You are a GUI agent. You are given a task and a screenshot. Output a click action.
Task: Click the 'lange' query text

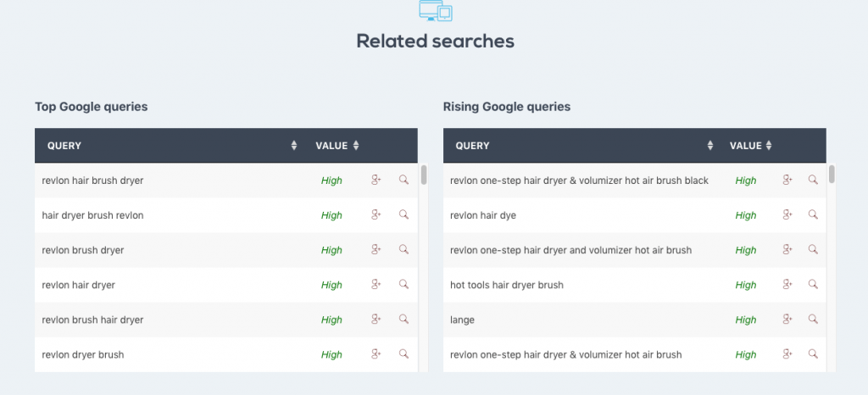462,320
